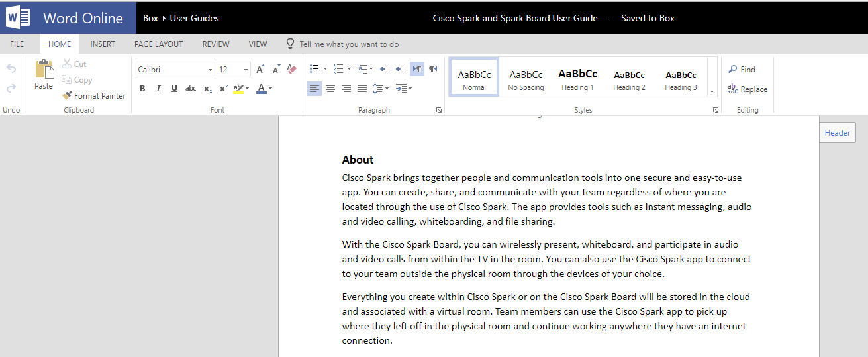This screenshot has width=868, height=357.
Task: Increase the paragraph indent
Action: (401, 69)
